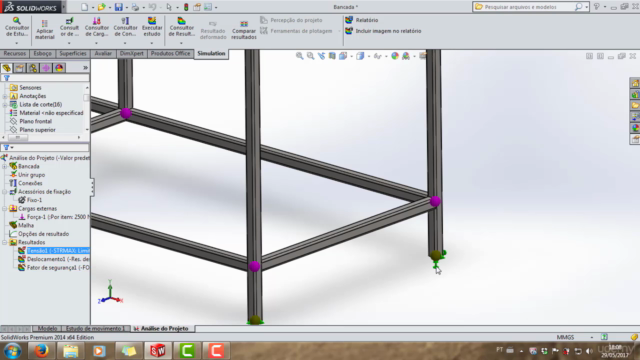Open dropdown arrow under Executar estudo
Screen dimensions: 640x360
point(152,43)
